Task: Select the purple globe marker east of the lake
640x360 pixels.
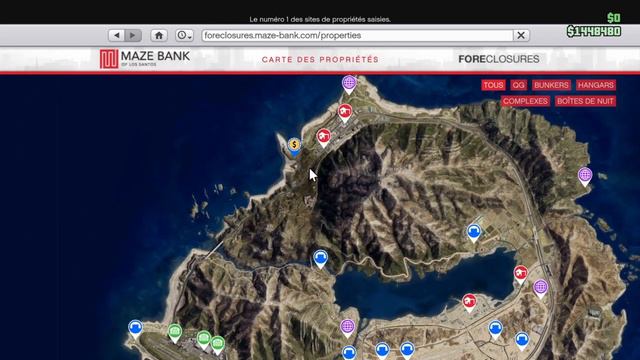Action: point(540,289)
